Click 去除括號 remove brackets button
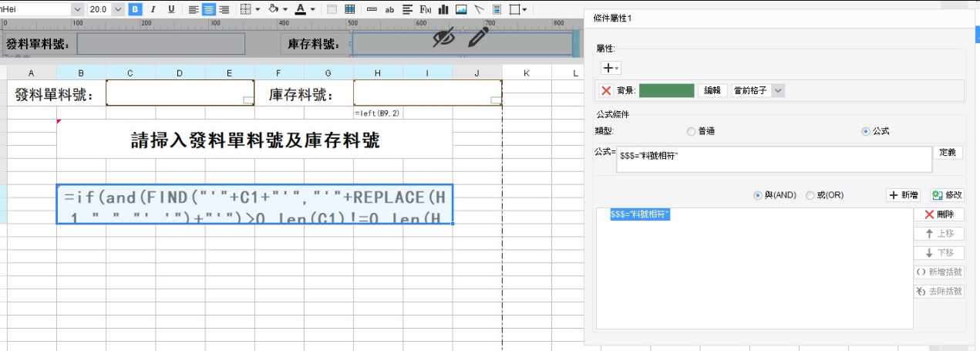 (x=938, y=291)
